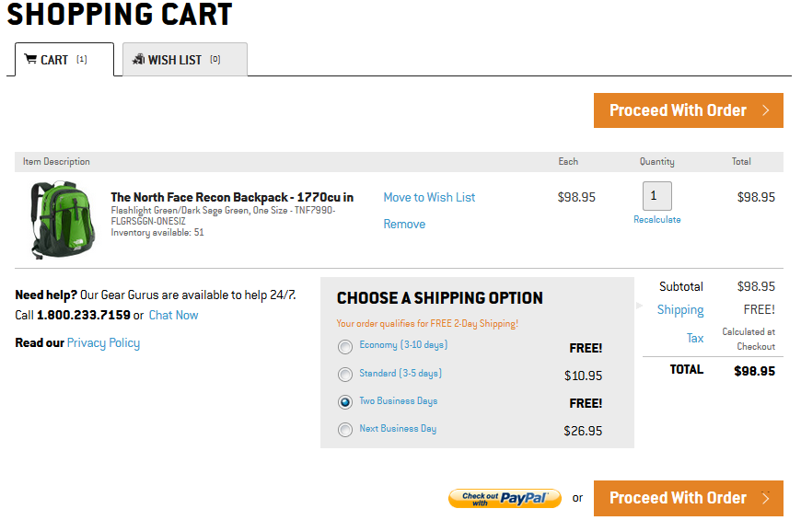Image resolution: width=801 pixels, height=532 pixels.
Task: Click the arrow on bottom Proceed With Order
Action: pos(766,498)
